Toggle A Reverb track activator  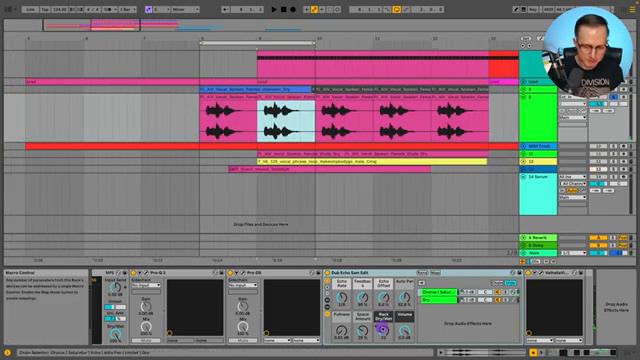click(x=598, y=238)
